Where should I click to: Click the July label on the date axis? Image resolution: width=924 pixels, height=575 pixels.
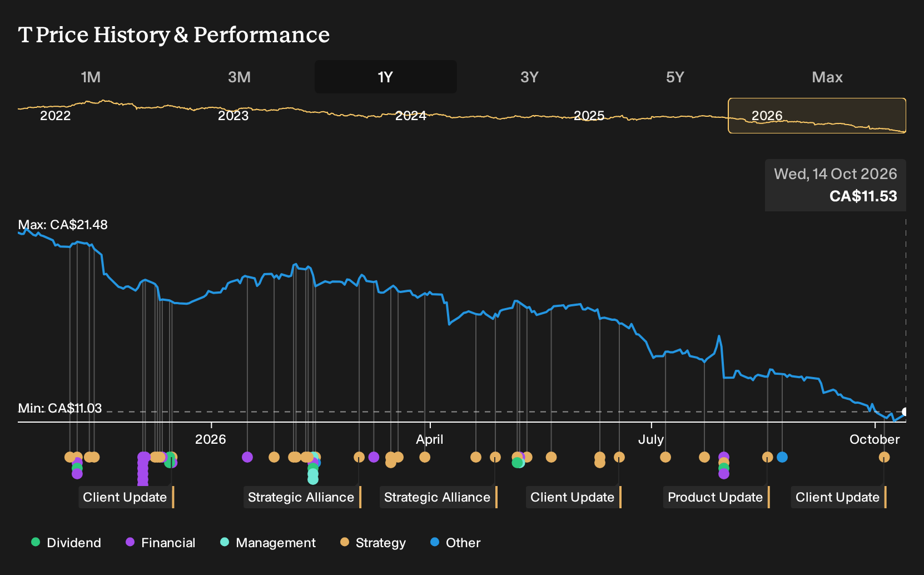pyautogui.click(x=651, y=439)
